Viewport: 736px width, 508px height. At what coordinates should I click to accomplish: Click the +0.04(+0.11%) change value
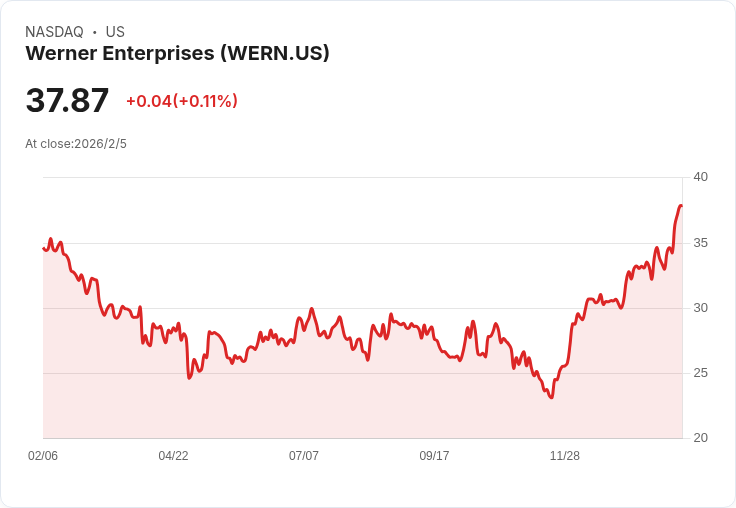click(182, 101)
